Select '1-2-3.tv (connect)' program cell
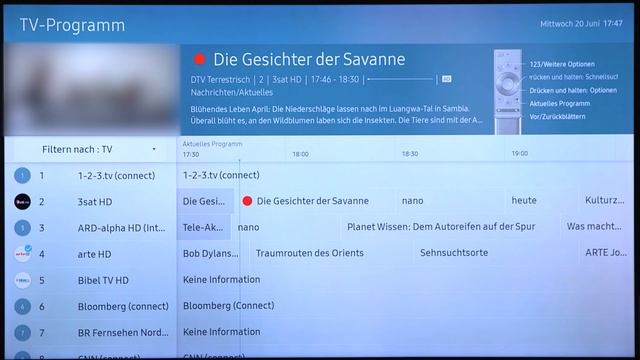Image resolution: width=640 pixels, height=360 pixels. 221,175
